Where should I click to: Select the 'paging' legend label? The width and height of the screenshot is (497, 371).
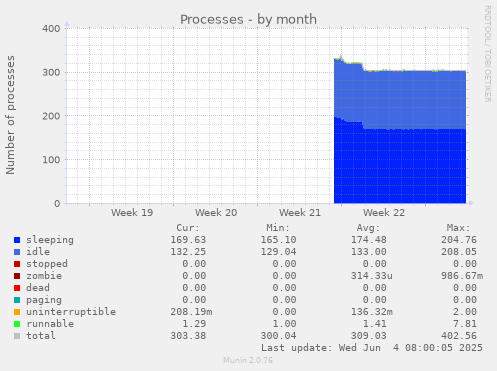click(44, 300)
